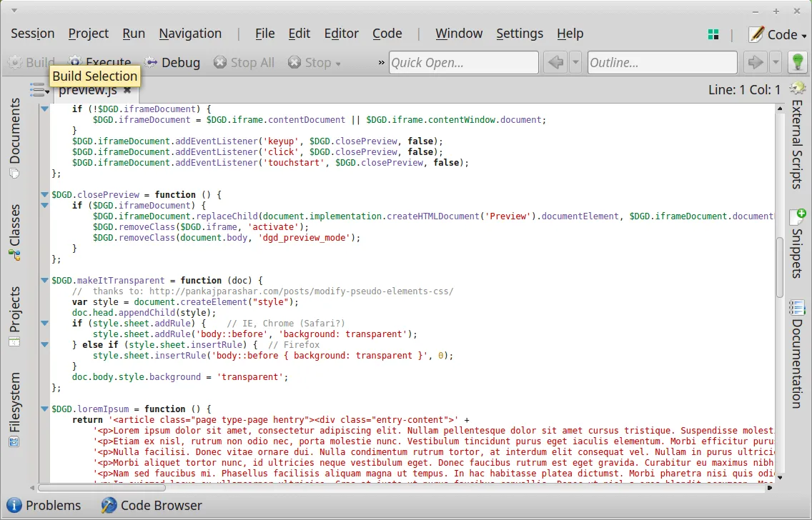Collapse the $DGD.makeItTransparent function fold
The height and width of the screenshot is (520, 812).
point(44,280)
